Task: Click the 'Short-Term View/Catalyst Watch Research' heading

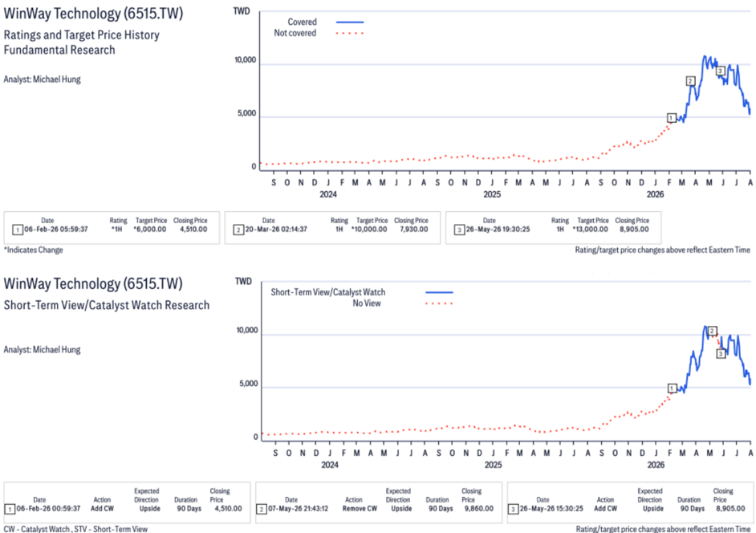Action: pyautogui.click(x=107, y=305)
